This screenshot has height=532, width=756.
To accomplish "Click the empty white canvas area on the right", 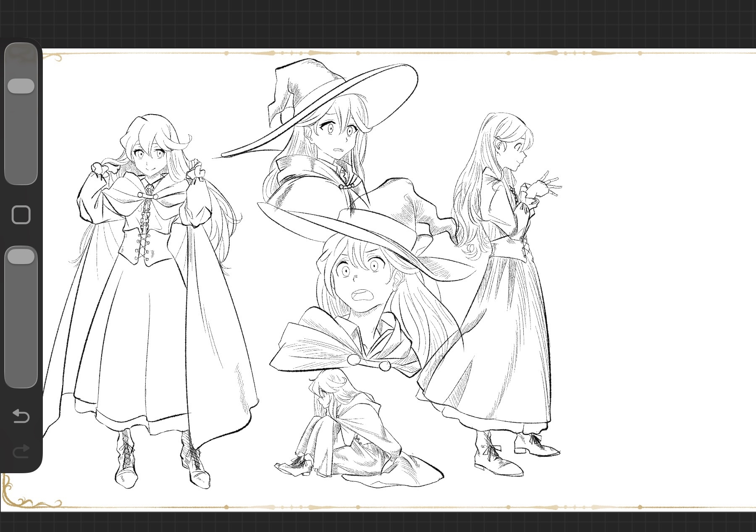I will 655,273.
